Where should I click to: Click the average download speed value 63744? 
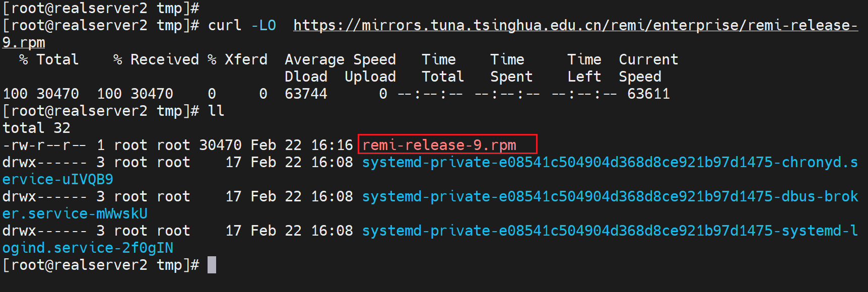click(x=306, y=94)
